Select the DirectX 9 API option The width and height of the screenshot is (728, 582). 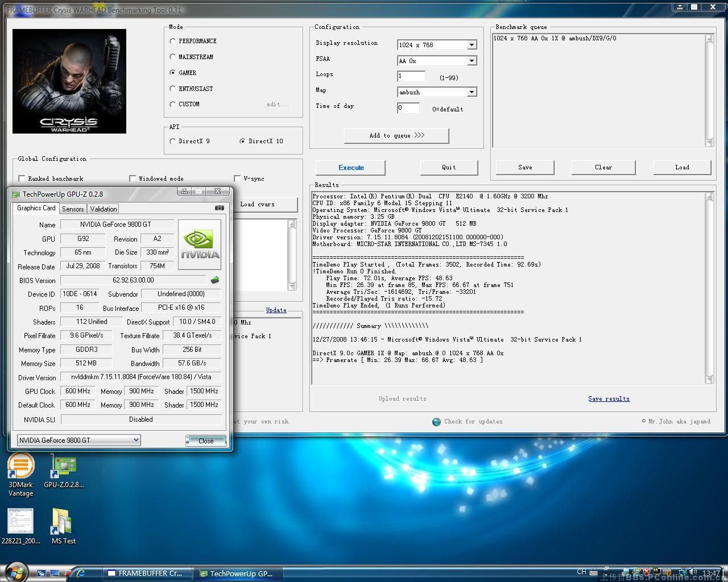coord(172,141)
